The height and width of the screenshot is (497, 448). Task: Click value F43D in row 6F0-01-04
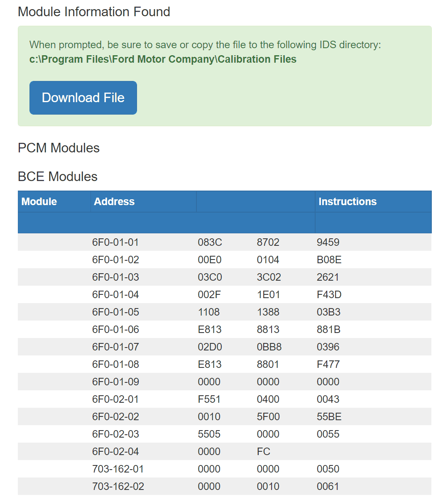point(329,294)
